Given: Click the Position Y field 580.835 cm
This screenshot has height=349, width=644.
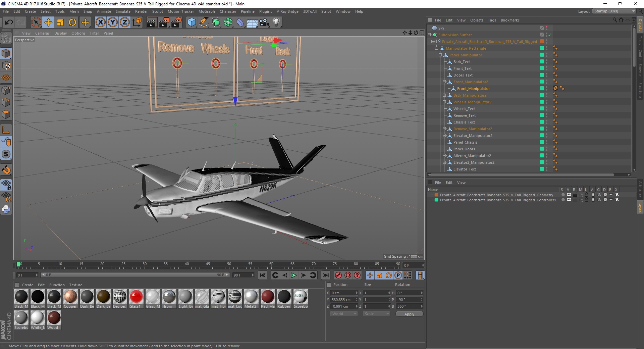Looking at the screenshot, I should [x=342, y=300].
